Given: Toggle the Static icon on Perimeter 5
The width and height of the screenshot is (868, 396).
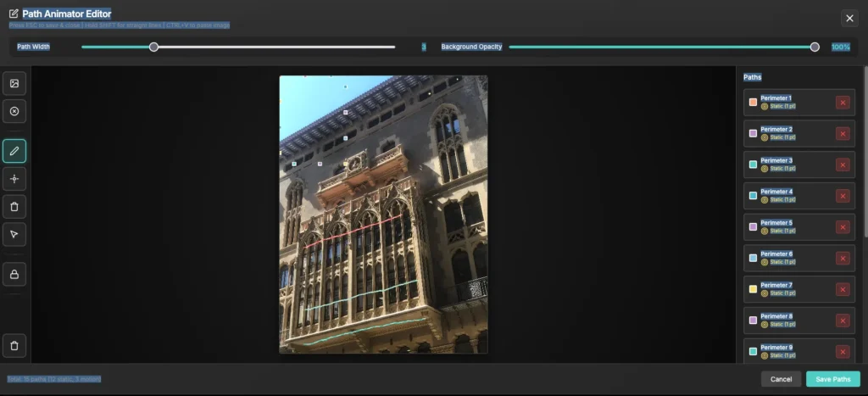Looking at the screenshot, I should 765,231.
